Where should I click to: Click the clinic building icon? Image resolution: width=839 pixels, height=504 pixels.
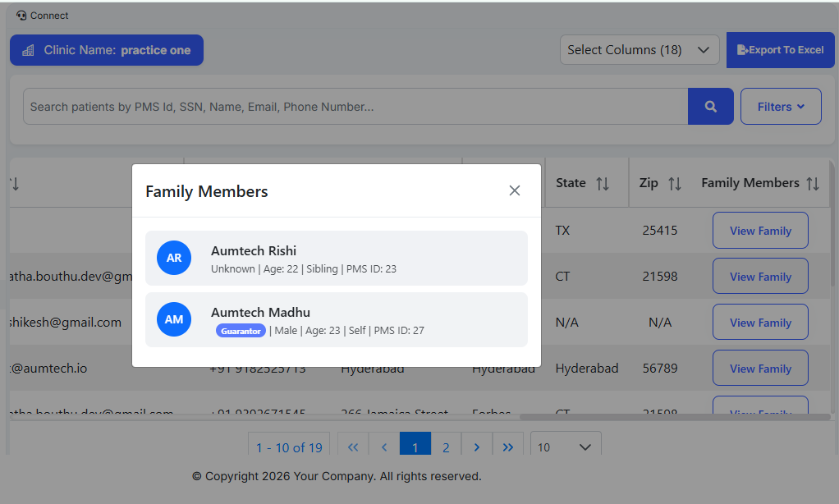click(28, 50)
